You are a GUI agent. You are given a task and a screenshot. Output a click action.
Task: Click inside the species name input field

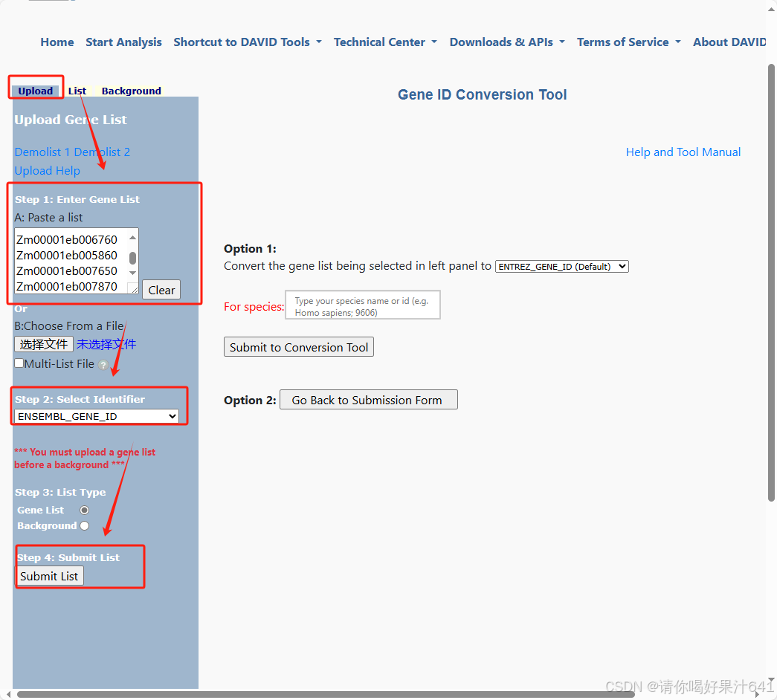(x=363, y=305)
